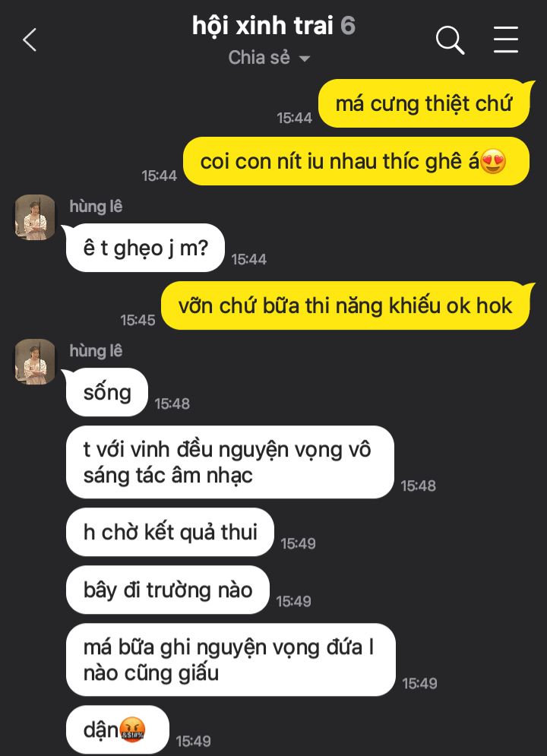
Task: Select the message má cưng thiệt chứ
Action: 424,103
